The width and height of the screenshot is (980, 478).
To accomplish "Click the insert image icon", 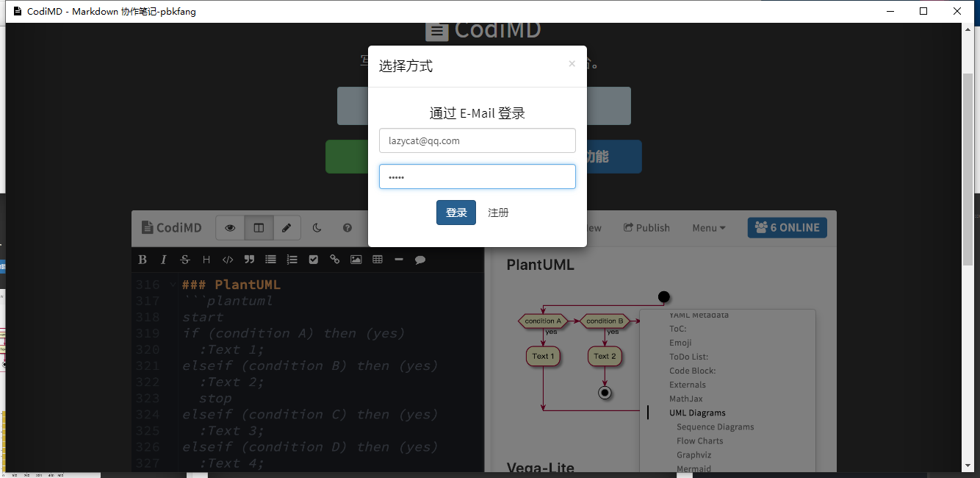I will (x=356, y=260).
